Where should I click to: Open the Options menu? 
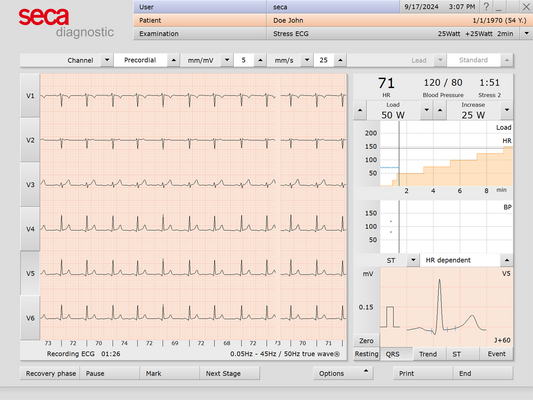[343, 373]
